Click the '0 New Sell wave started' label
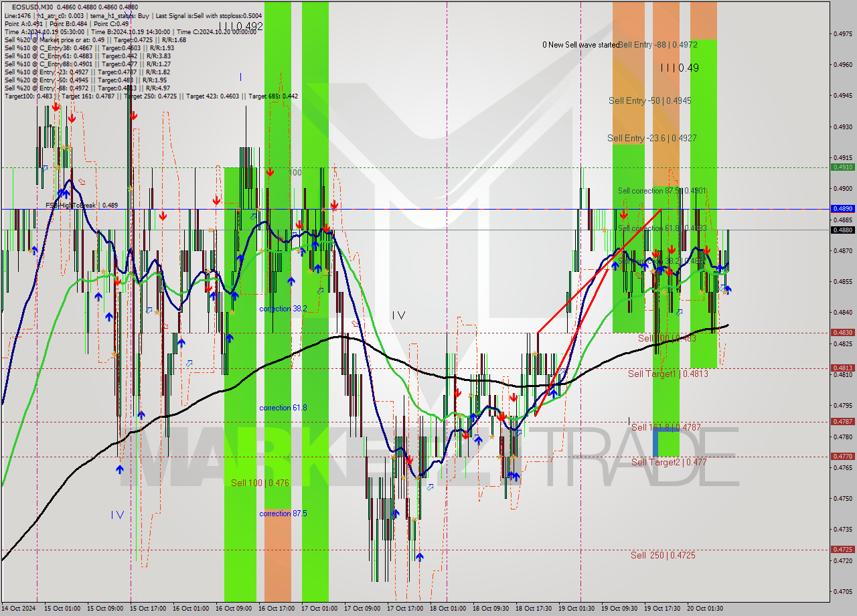857x616 pixels. pyautogui.click(x=580, y=45)
